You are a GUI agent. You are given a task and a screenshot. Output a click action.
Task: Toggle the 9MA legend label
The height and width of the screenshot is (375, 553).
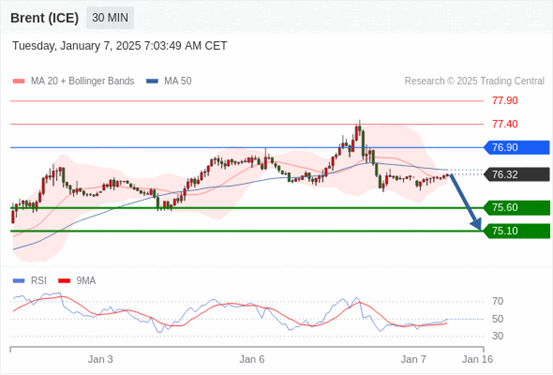pos(86,281)
